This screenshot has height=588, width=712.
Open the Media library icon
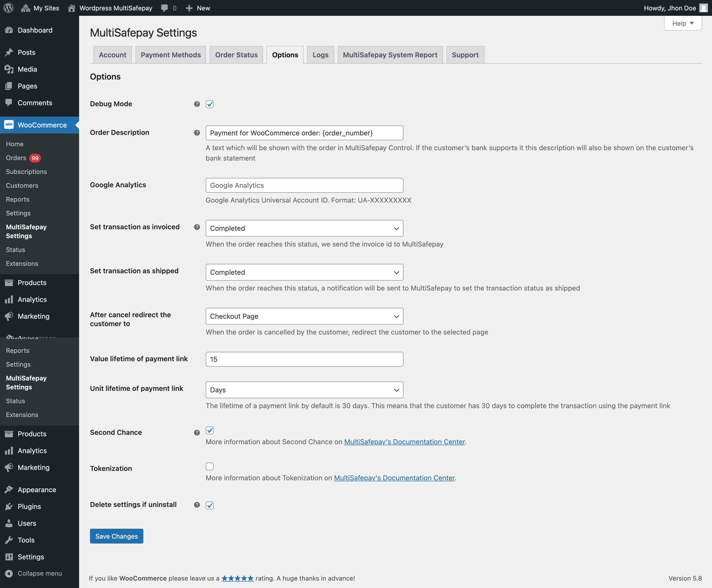pos(9,69)
